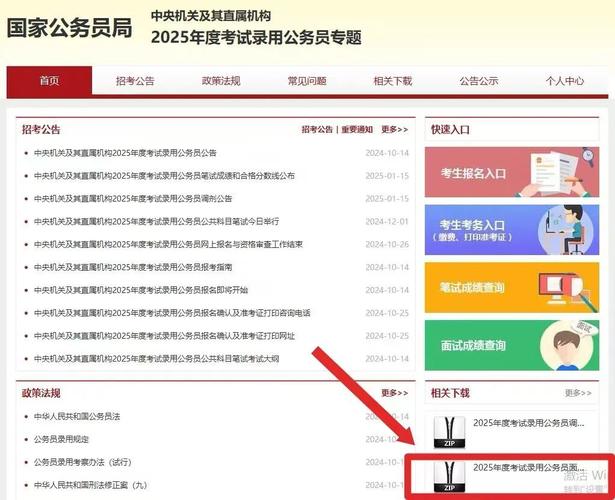Click 更多>> in the 招考公告 panel header

(x=395, y=129)
